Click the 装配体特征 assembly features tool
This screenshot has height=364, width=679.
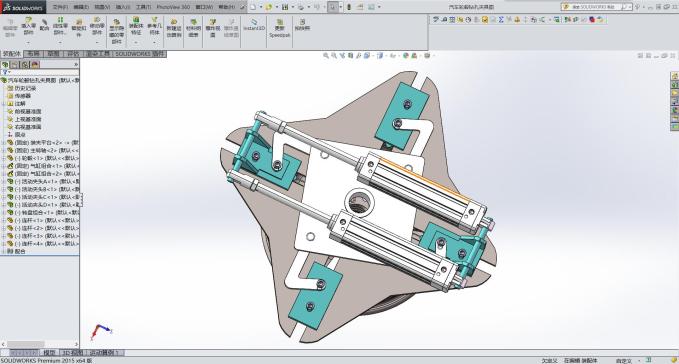(x=136, y=26)
